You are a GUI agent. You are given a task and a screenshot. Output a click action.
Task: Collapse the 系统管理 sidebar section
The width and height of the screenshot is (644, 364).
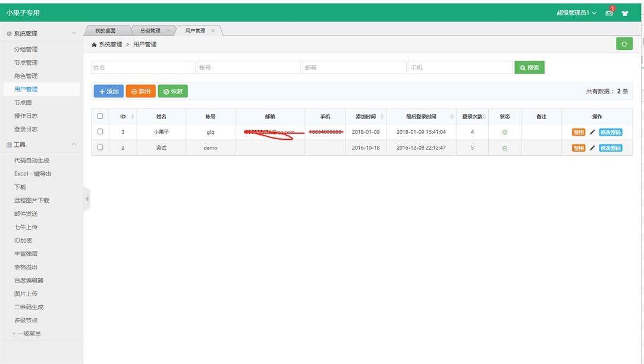click(x=73, y=33)
